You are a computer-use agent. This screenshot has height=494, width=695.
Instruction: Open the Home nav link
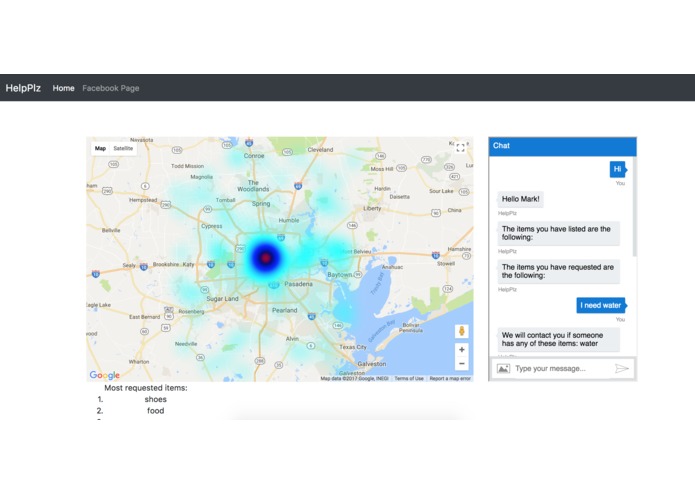click(x=63, y=88)
